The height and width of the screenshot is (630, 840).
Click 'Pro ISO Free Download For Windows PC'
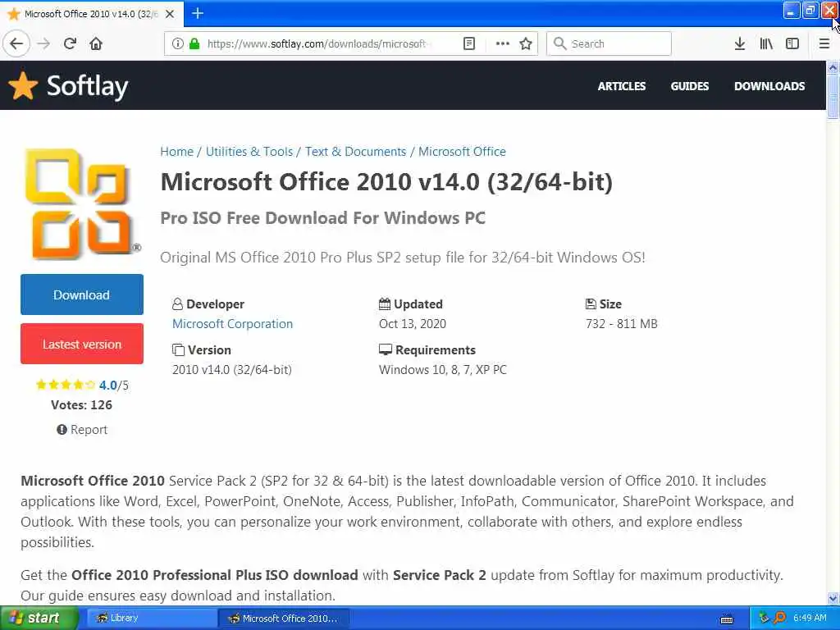(323, 218)
